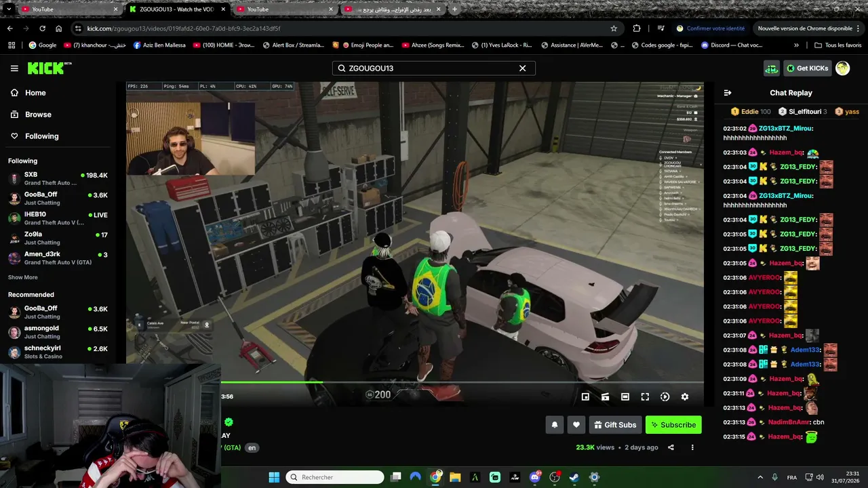Viewport: 868px width, 488px height.
Task: Subscribe to the channel
Action: 673,425
